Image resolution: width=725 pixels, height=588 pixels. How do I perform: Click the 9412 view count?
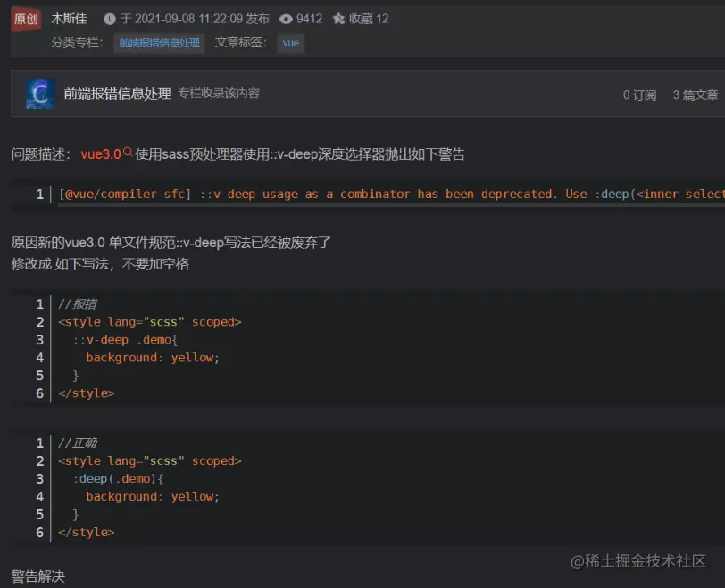(309, 19)
